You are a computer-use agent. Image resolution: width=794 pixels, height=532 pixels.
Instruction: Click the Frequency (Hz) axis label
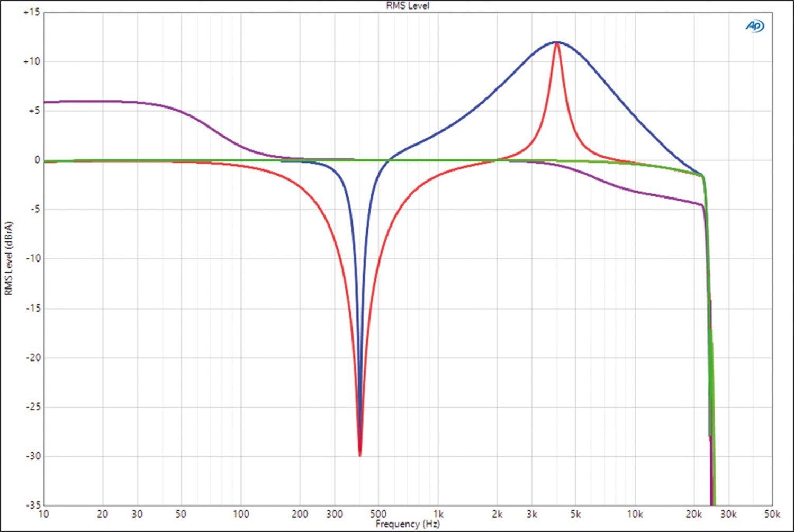click(x=407, y=524)
